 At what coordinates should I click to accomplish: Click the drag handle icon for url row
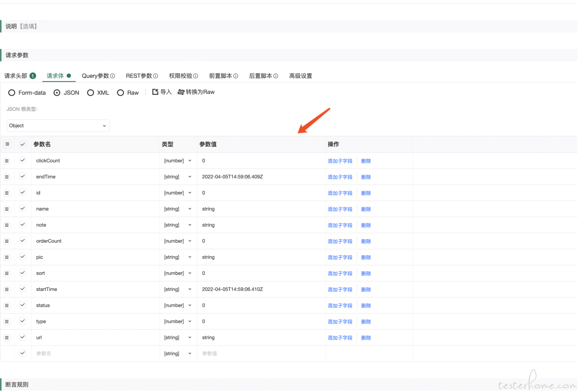[7, 338]
